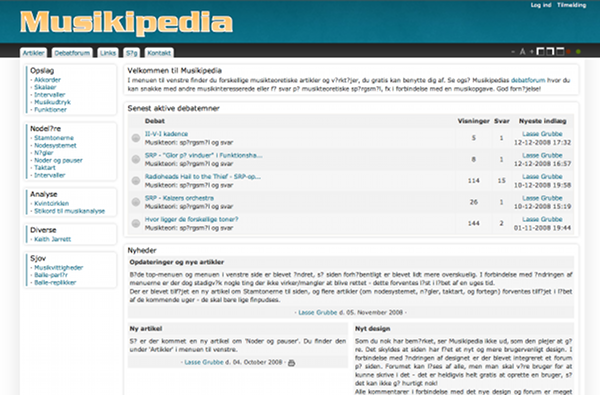This screenshot has width=600, height=395.
Task: Select the right-sidebar layout icon
Action: click(x=550, y=51)
